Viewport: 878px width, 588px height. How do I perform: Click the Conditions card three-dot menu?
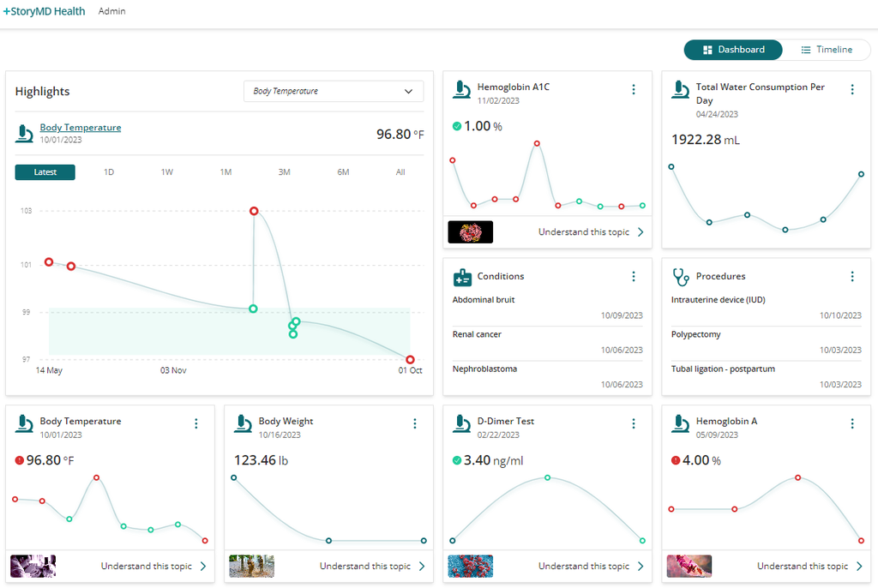[634, 277]
